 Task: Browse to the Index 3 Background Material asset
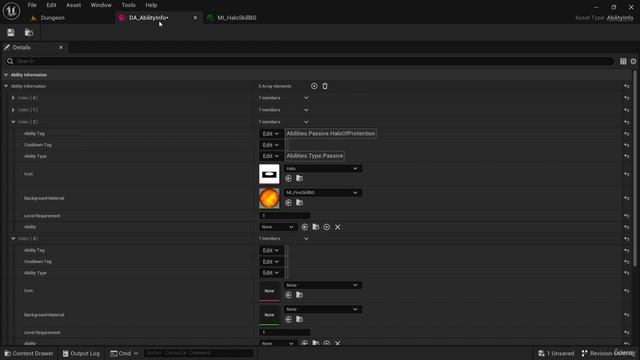click(x=299, y=320)
